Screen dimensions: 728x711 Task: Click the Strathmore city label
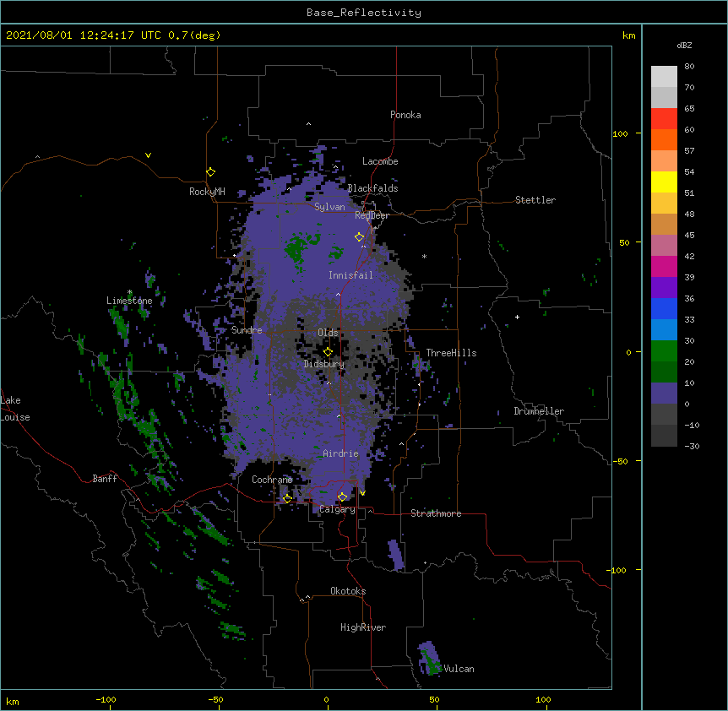(x=436, y=513)
